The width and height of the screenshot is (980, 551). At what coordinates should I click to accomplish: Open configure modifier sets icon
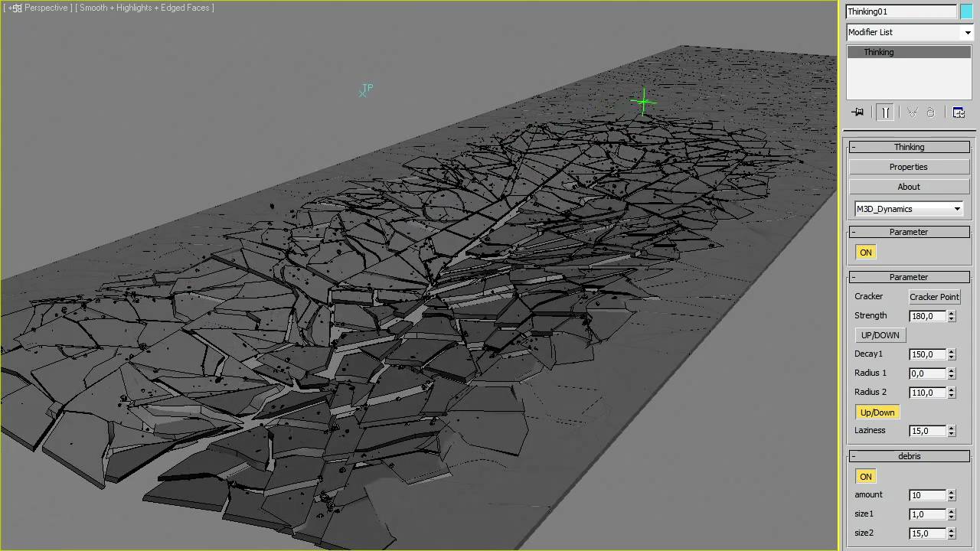(959, 112)
